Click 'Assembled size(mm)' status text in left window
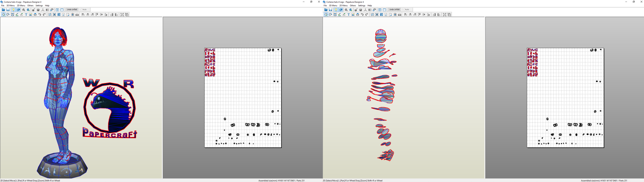This screenshot has width=644, height=182. (281, 180)
